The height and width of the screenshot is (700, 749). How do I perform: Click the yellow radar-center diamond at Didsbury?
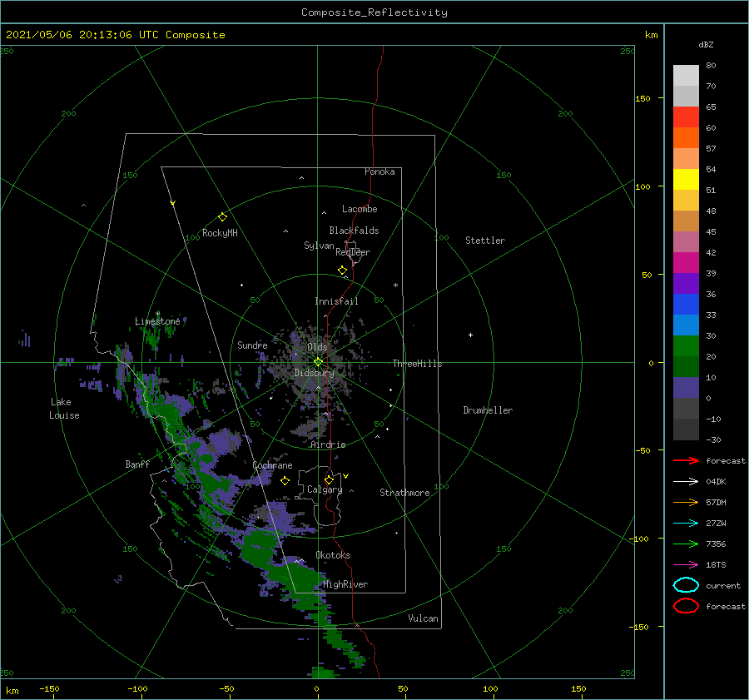[x=318, y=362]
